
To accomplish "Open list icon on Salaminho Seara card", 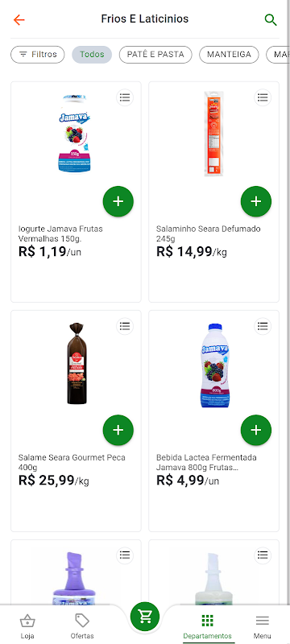I will coord(263,97).
